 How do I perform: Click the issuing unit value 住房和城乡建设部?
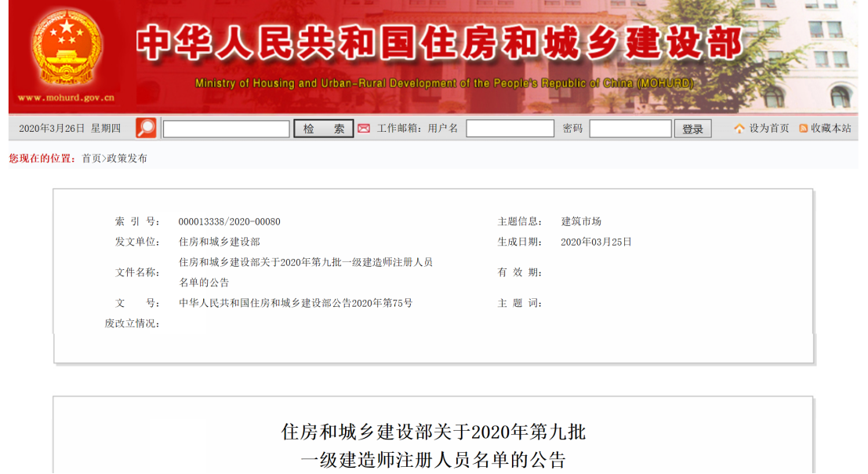[x=220, y=242]
